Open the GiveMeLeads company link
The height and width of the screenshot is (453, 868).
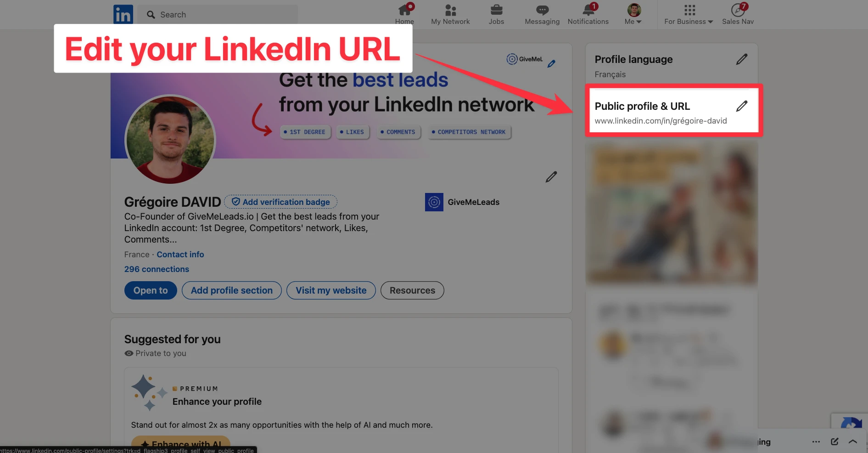[462, 202]
